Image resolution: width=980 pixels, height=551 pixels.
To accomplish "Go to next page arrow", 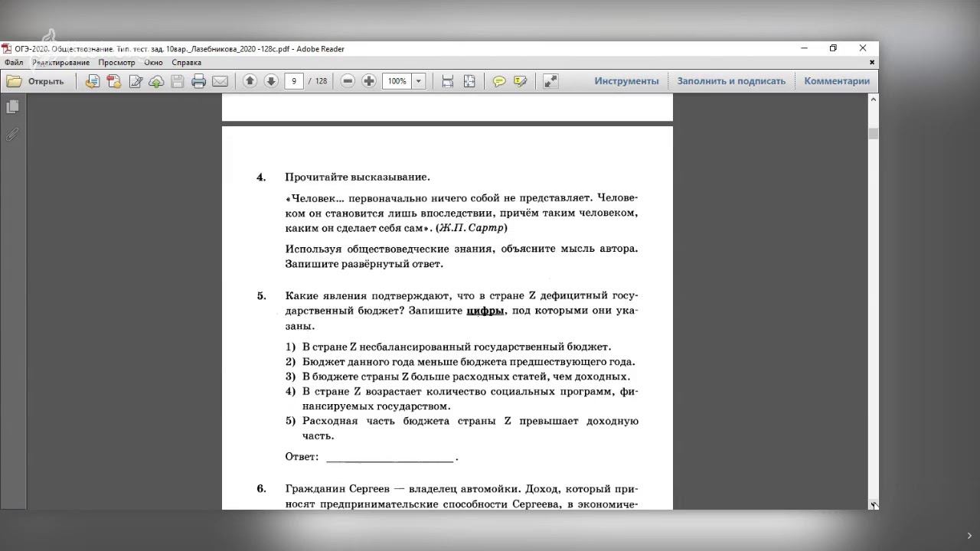I will pyautogui.click(x=270, y=81).
